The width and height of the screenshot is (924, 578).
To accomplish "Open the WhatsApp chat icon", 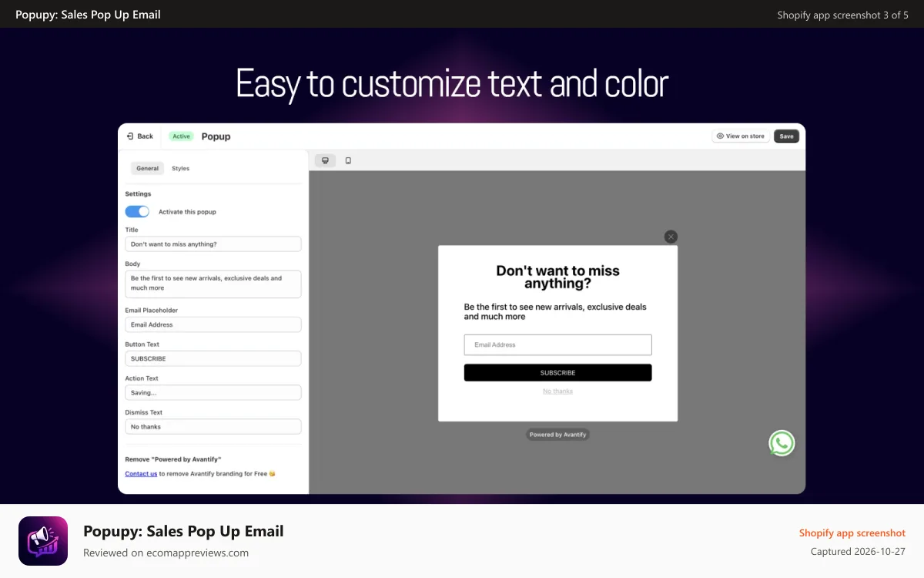I will click(x=782, y=443).
